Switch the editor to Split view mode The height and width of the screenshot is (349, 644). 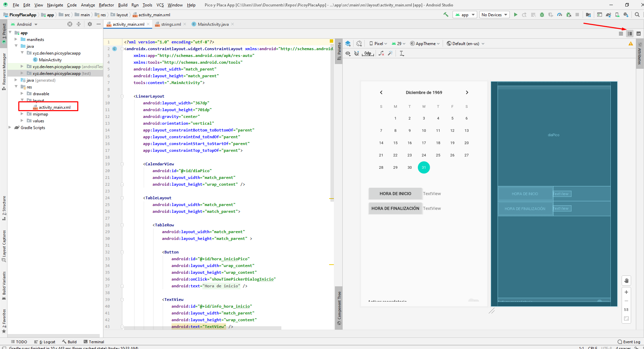pos(629,34)
